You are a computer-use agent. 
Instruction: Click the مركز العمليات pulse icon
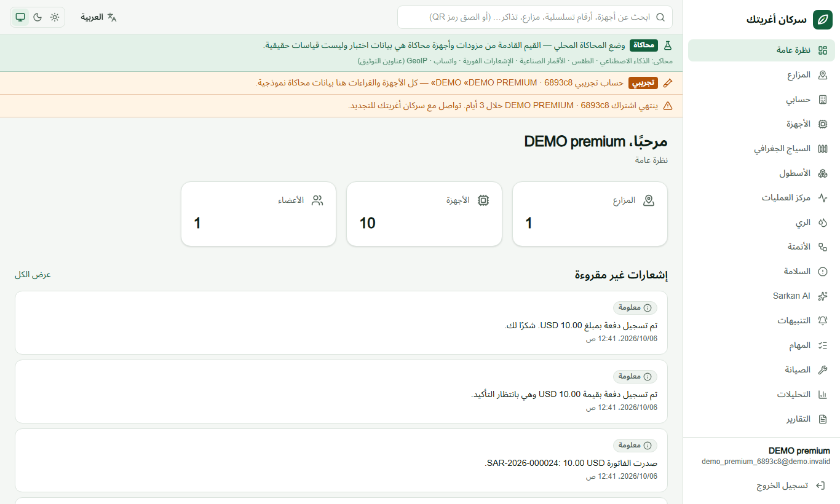coord(823,198)
